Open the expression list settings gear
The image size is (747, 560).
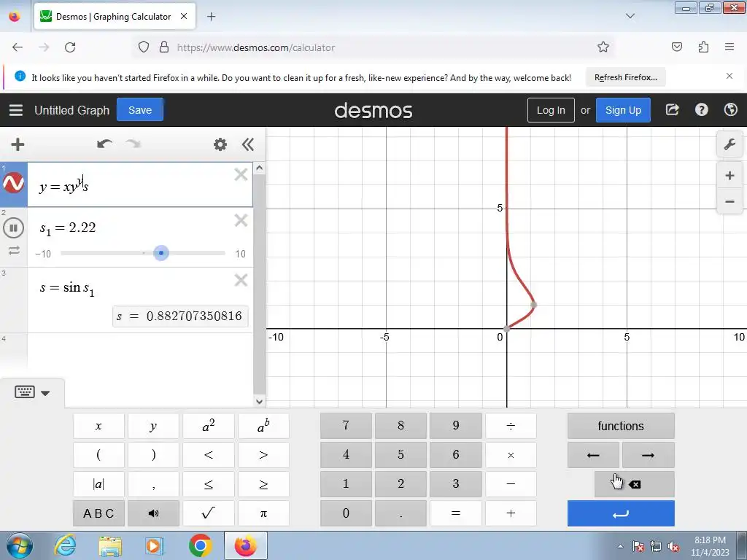(x=220, y=144)
